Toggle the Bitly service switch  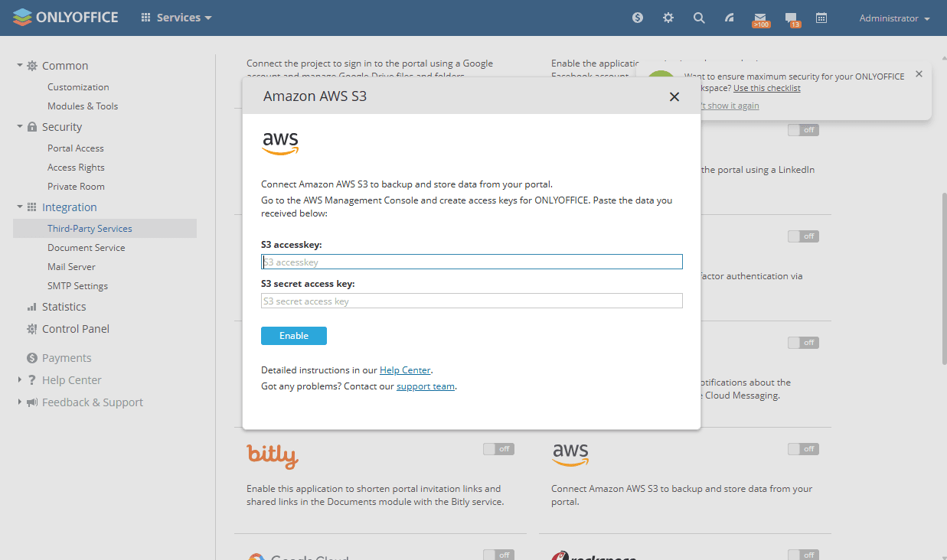pyautogui.click(x=498, y=449)
